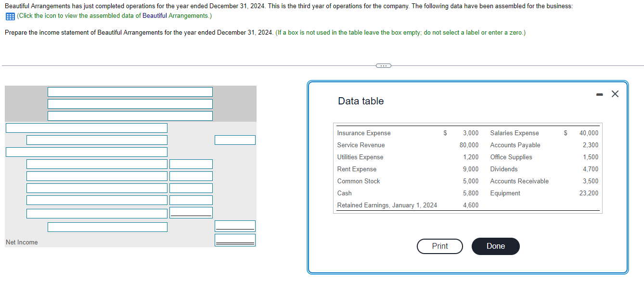
Task: Click the 23,200 Equipment value
Action: point(589,193)
